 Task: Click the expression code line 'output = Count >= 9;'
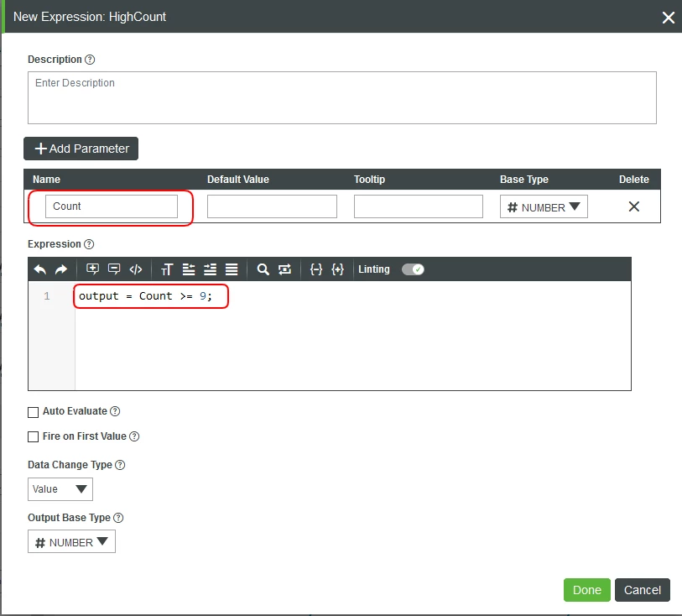[145, 296]
